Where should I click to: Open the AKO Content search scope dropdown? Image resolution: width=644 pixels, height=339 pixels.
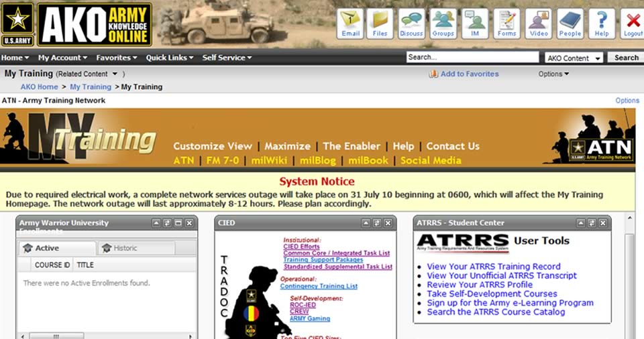[574, 58]
